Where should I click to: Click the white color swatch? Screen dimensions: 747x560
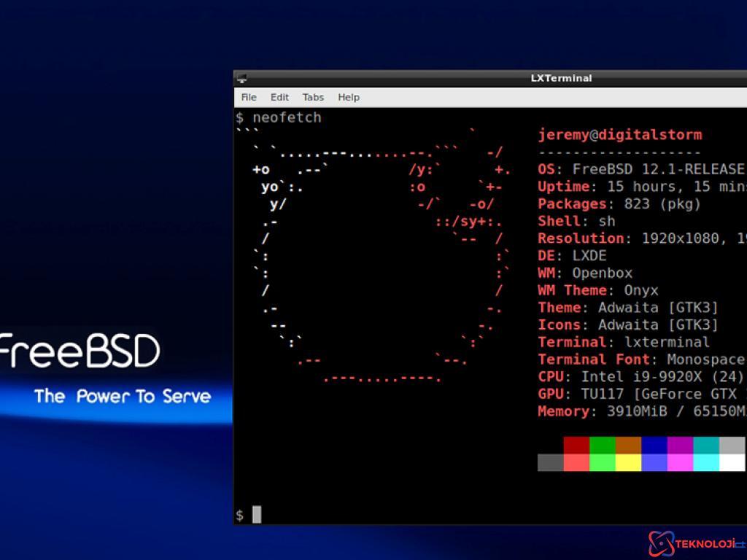[x=732, y=462]
